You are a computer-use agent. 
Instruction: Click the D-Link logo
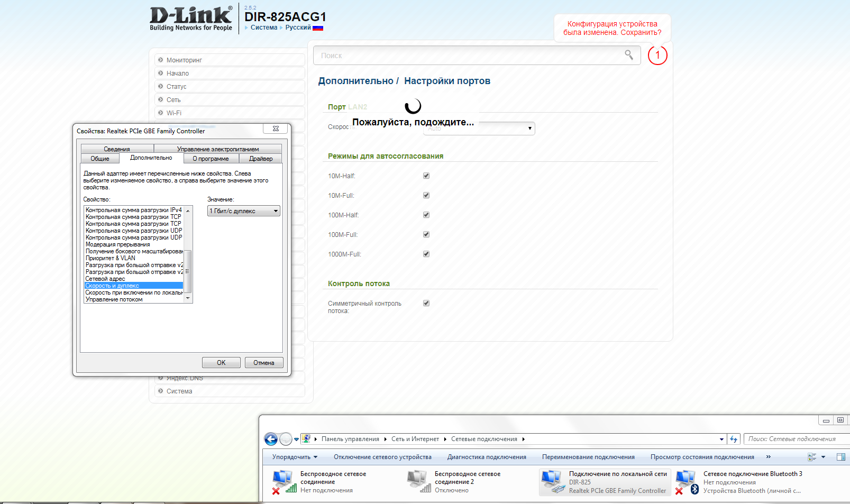pos(191,19)
